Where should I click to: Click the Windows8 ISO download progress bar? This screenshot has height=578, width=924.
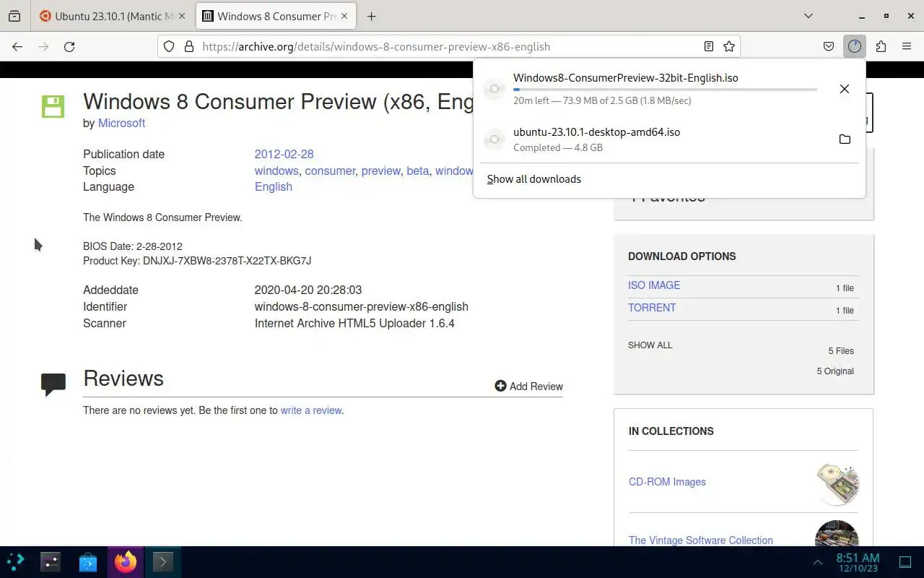pos(665,90)
